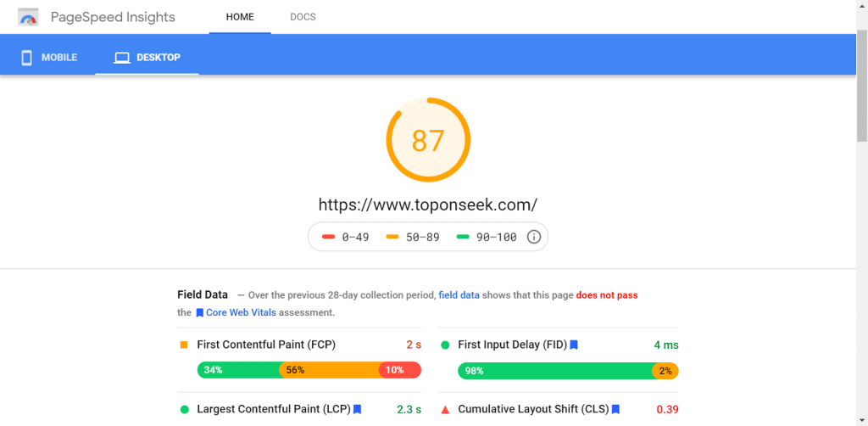Viewport: 868px width, 426px height.
Task: Click the PageSpeed Insights title text
Action: 113,17
